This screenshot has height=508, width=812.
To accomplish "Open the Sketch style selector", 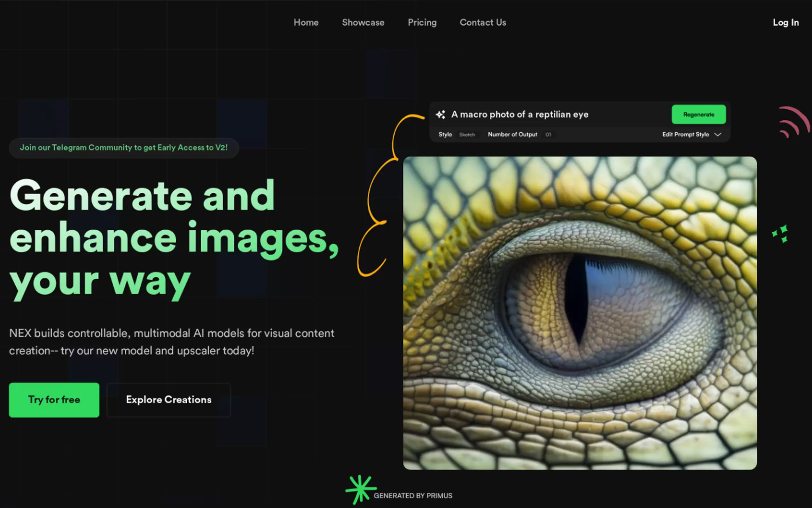I will point(467,135).
